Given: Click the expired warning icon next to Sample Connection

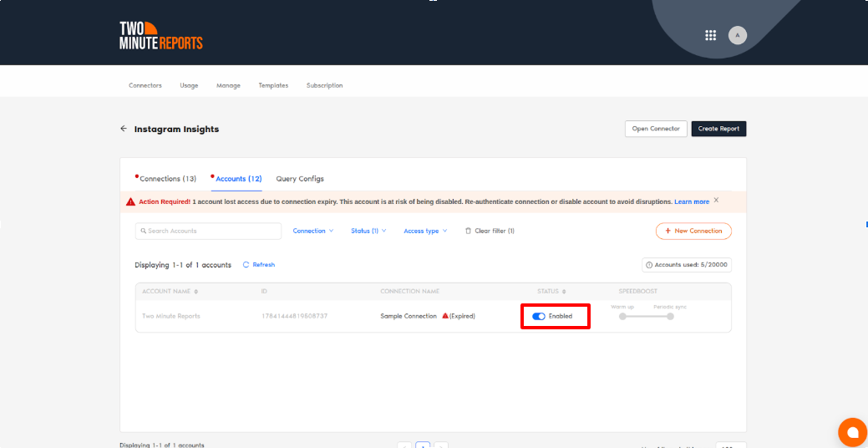Looking at the screenshot, I should [445, 316].
